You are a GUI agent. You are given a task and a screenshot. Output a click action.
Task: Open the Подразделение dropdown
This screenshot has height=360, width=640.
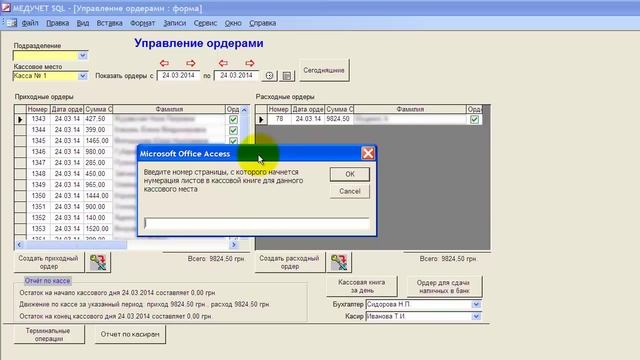(82, 56)
